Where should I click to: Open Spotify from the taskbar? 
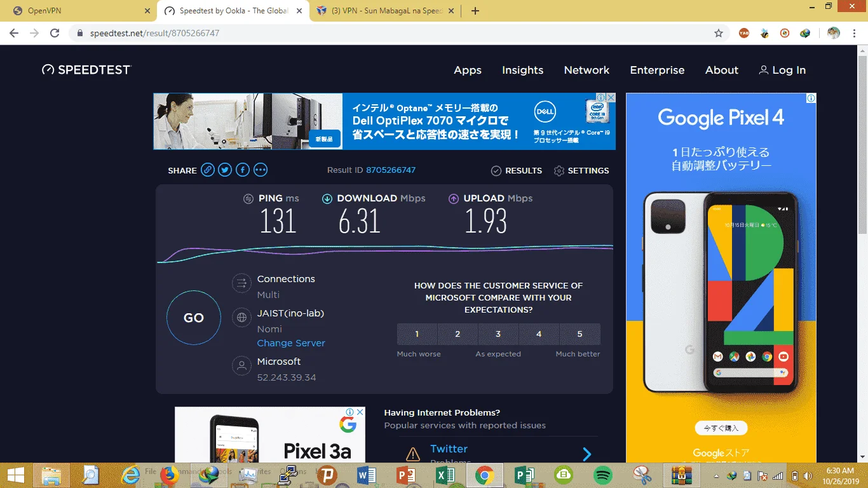pyautogui.click(x=602, y=475)
